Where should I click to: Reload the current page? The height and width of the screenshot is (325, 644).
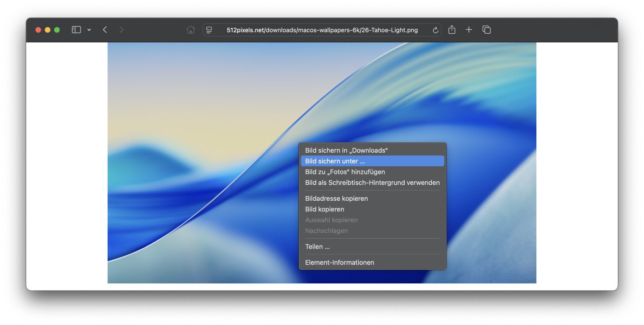[x=435, y=30]
